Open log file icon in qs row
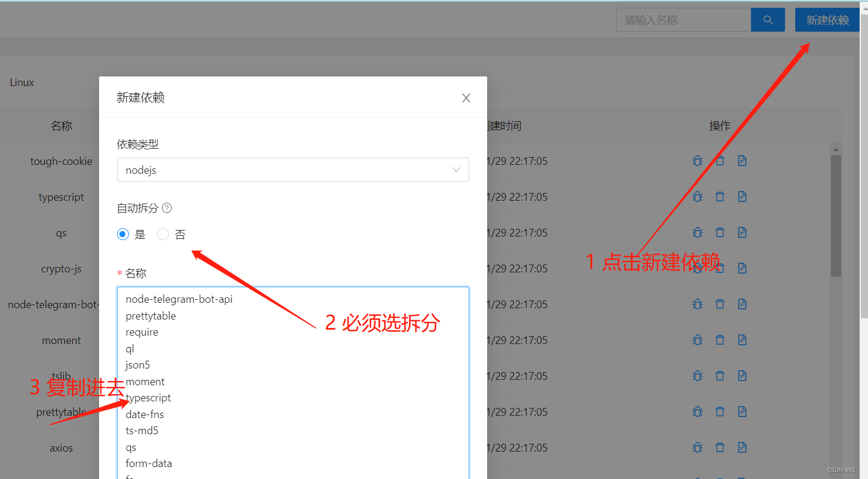868x479 pixels. (x=742, y=232)
